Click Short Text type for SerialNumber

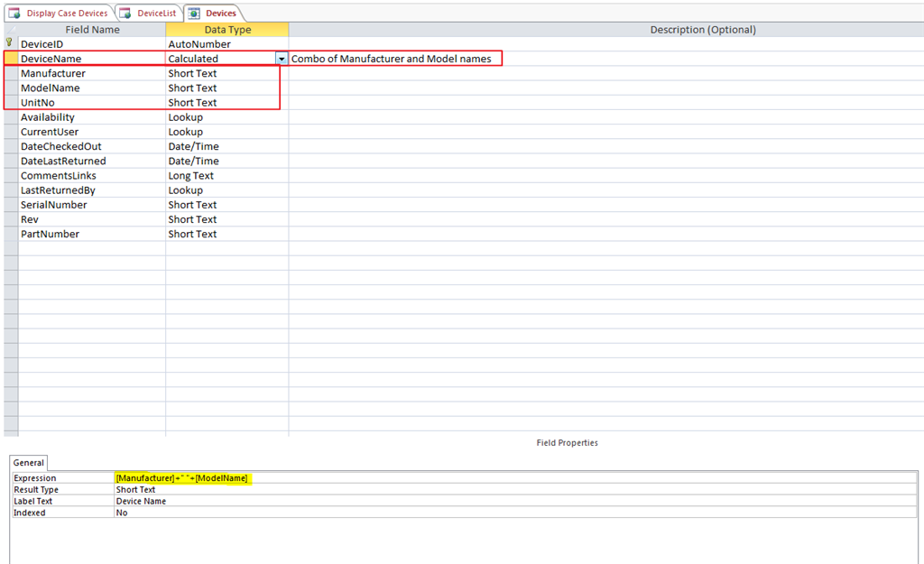pos(226,205)
